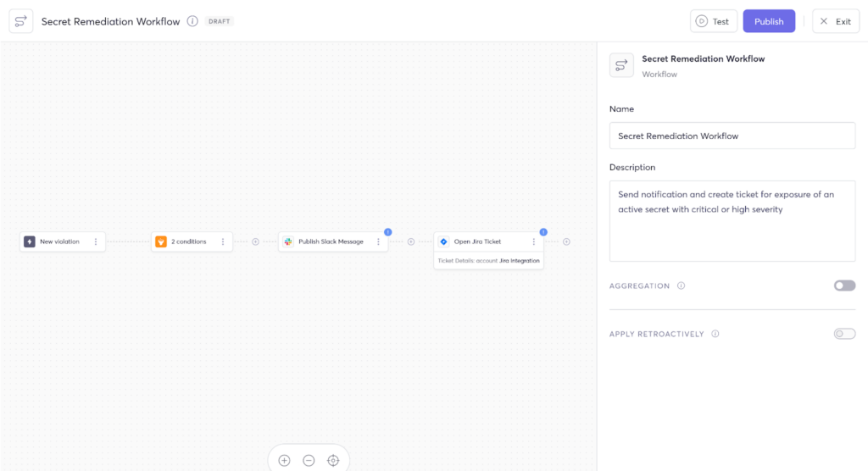Add a step after Open Jira Ticket
Image resolution: width=868 pixels, height=471 pixels.
[566, 241]
